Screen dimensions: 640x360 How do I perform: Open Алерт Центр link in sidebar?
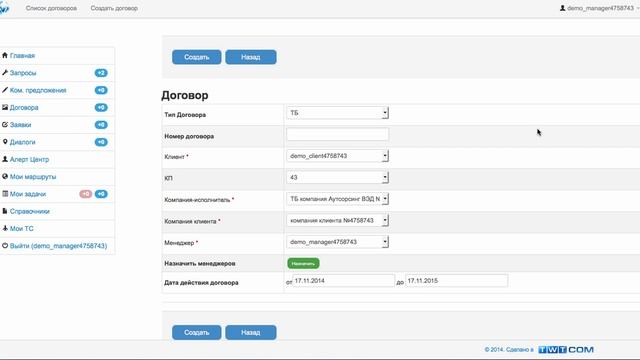click(29, 159)
